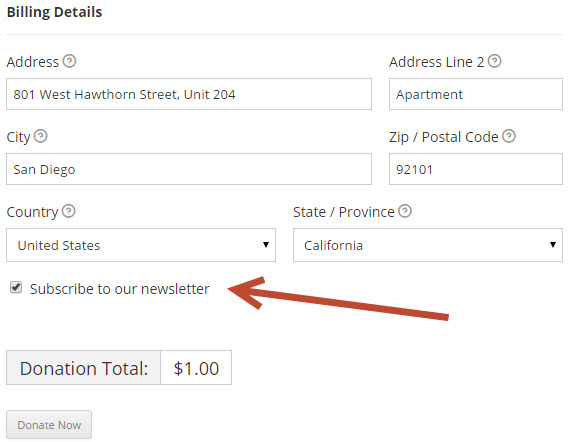The width and height of the screenshot is (584, 442).
Task: Click the help icon by Zip / Postal Code
Action: click(509, 136)
